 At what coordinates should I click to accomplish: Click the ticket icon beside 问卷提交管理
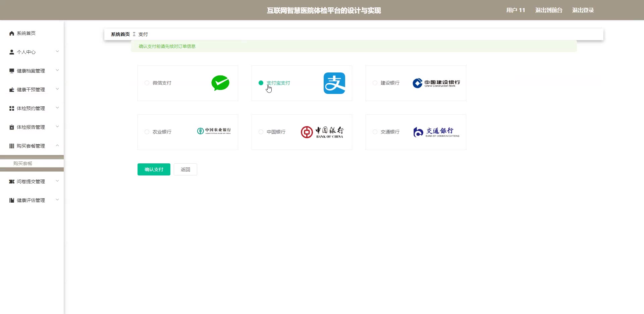(12, 181)
